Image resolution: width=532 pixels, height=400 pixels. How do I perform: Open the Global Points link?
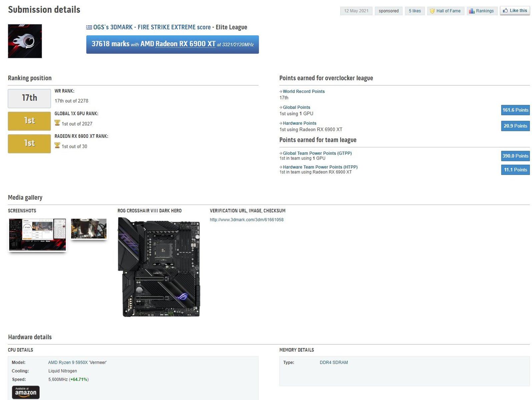click(296, 107)
